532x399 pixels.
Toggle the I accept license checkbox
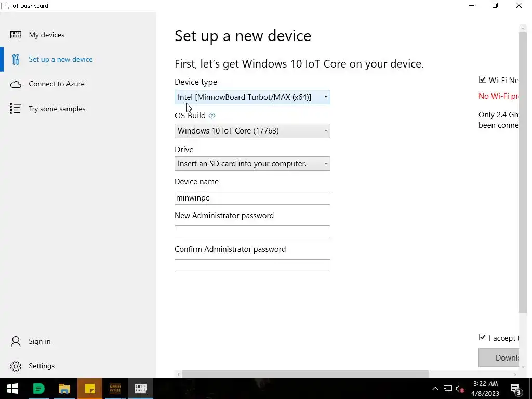click(x=483, y=337)
